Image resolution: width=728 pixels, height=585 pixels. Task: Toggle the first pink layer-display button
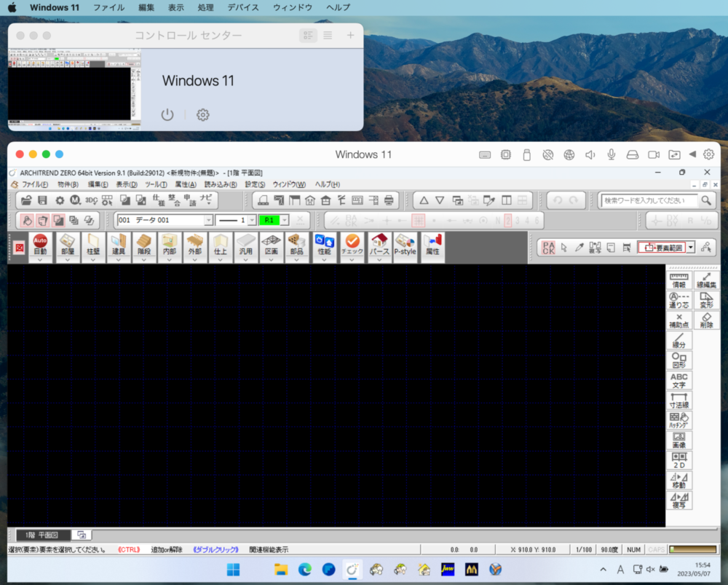(28, 220)
